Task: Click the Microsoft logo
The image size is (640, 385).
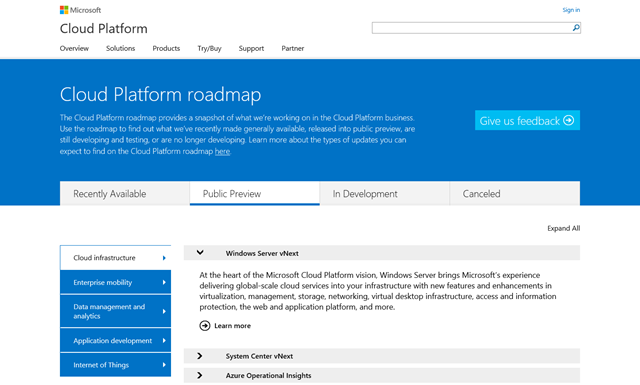Action: [x=80, y=10]
